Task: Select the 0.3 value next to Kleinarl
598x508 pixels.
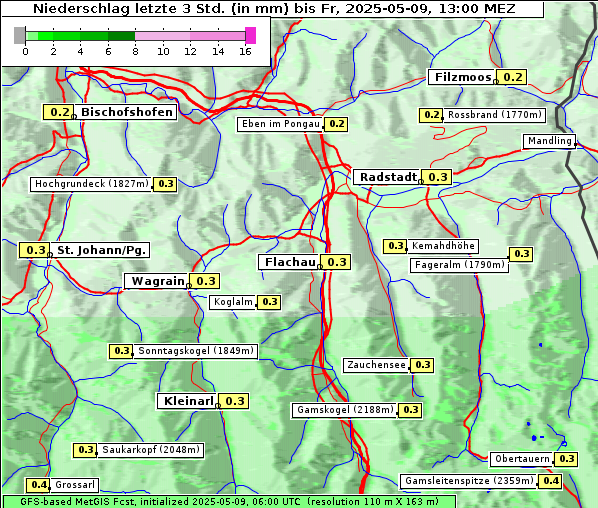Action: pyautogui.click(x=234, y=401)
